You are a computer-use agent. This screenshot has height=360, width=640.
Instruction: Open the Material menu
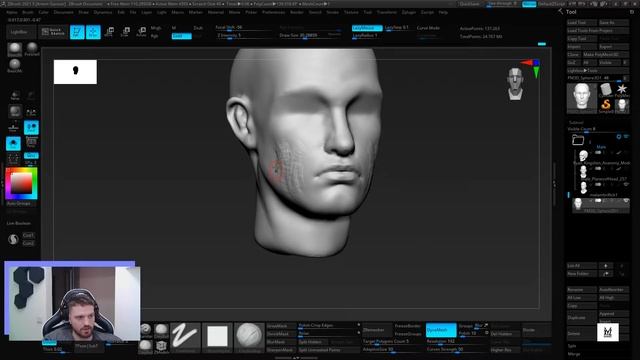tap(216, 12)
